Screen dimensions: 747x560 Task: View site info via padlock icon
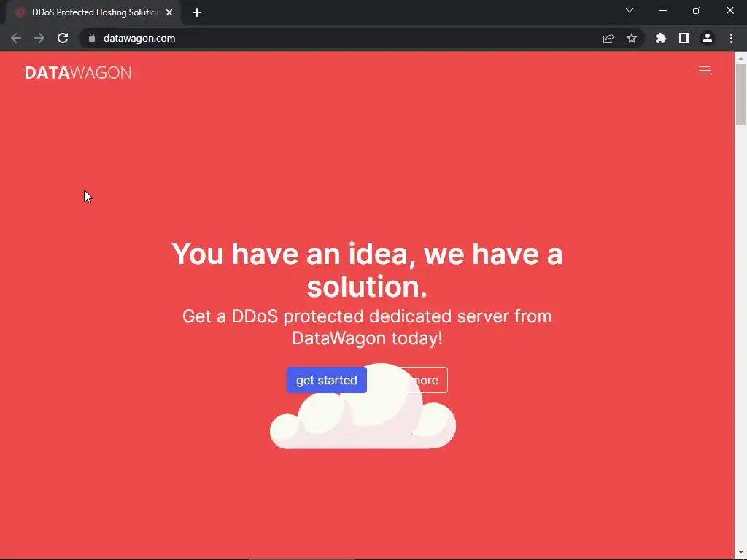coord(91,38)
